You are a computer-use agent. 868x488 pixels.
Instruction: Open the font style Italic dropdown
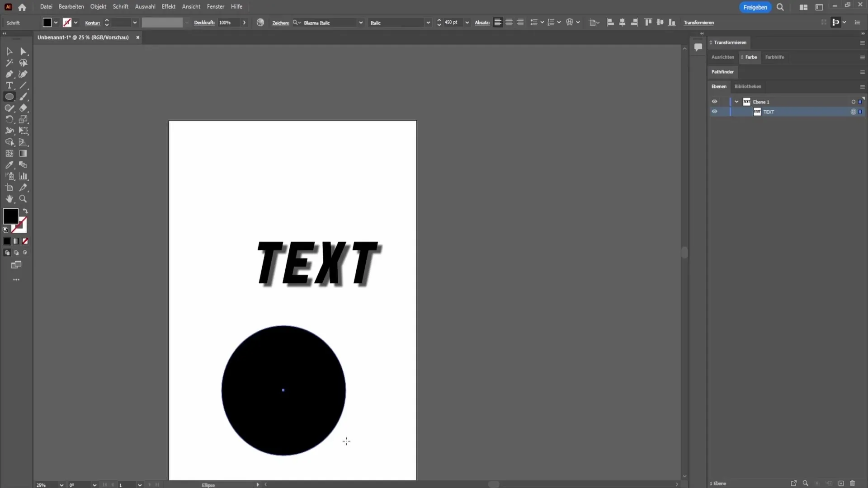click(x=428, y=23)
